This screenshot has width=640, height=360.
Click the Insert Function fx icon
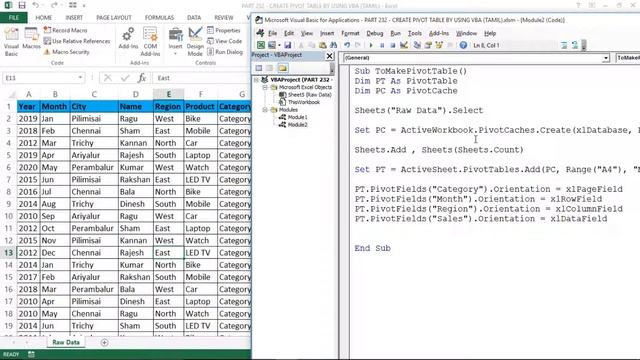point(142,78)
